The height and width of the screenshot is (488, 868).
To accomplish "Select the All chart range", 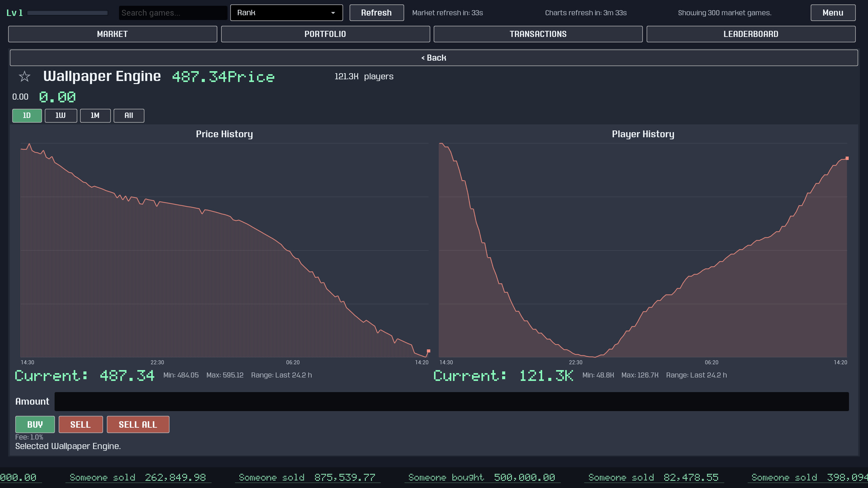I will 129,116.
